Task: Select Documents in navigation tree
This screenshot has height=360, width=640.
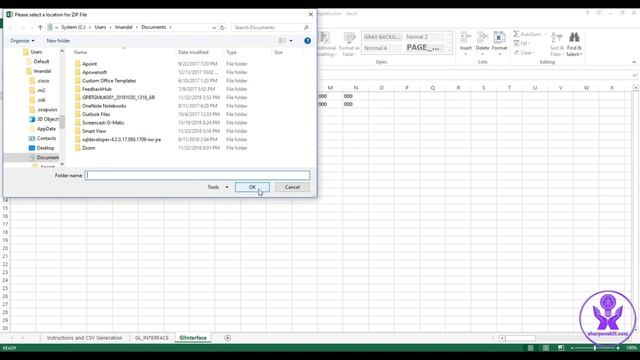Action: coord(47,158)
